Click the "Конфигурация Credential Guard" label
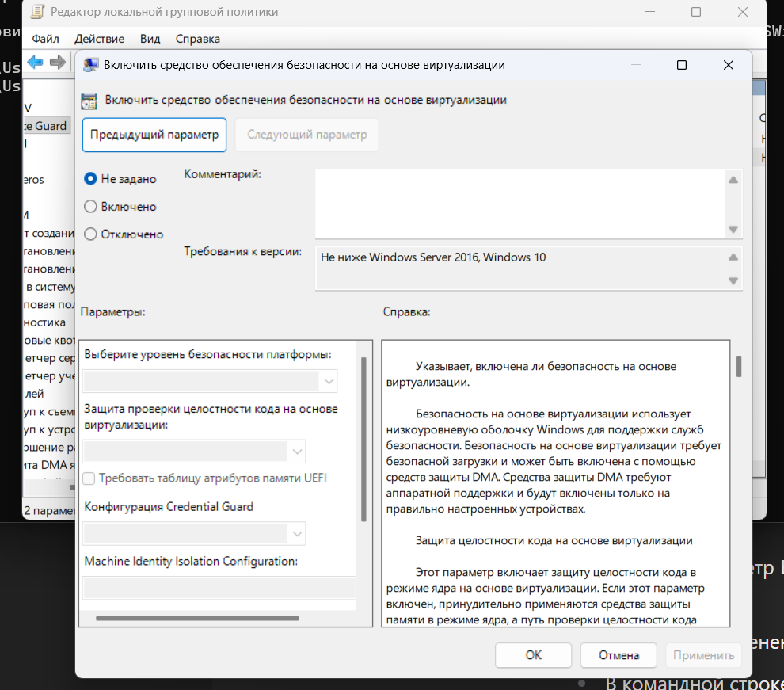Screen dimensions: 784x690 pos(169,506)
